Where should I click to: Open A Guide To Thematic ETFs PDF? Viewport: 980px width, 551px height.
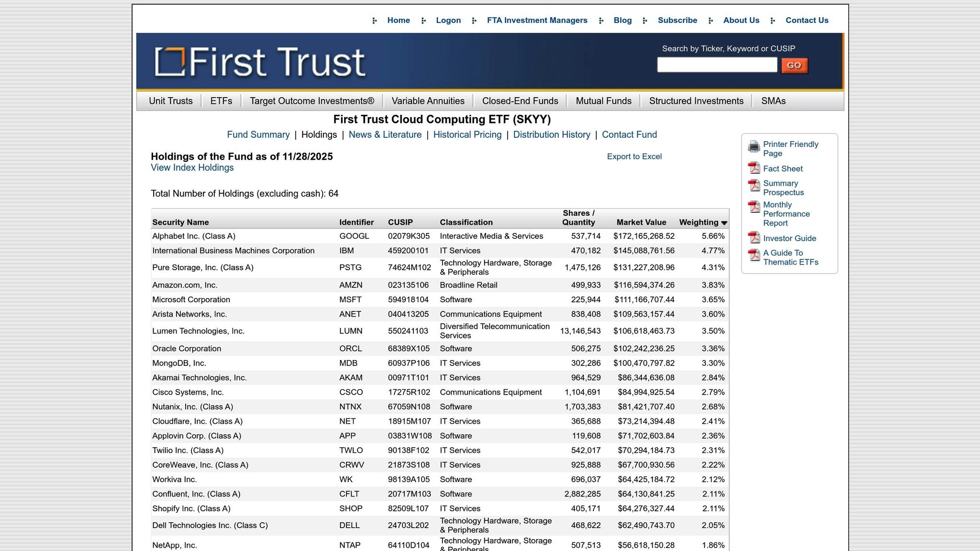tap(754, 255)
